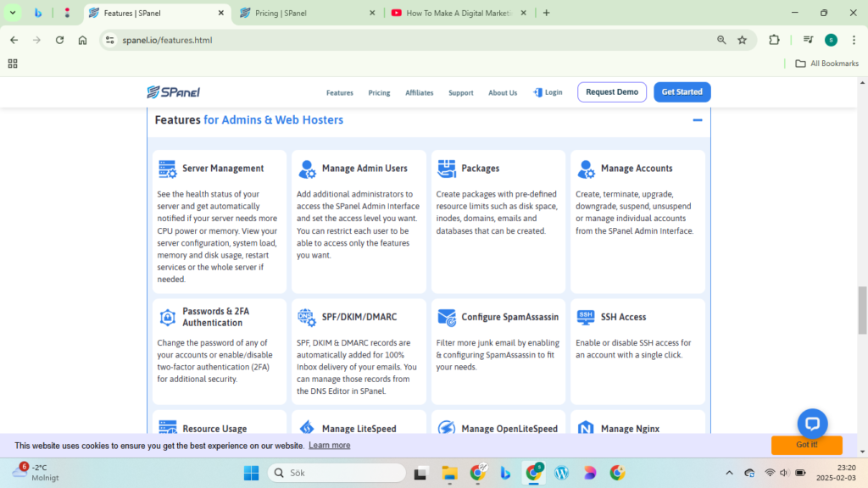Click the Manage OpenLiteSpeed icon
The height and width of the screenshot is (488, 868).
click(x=446, y=428)
